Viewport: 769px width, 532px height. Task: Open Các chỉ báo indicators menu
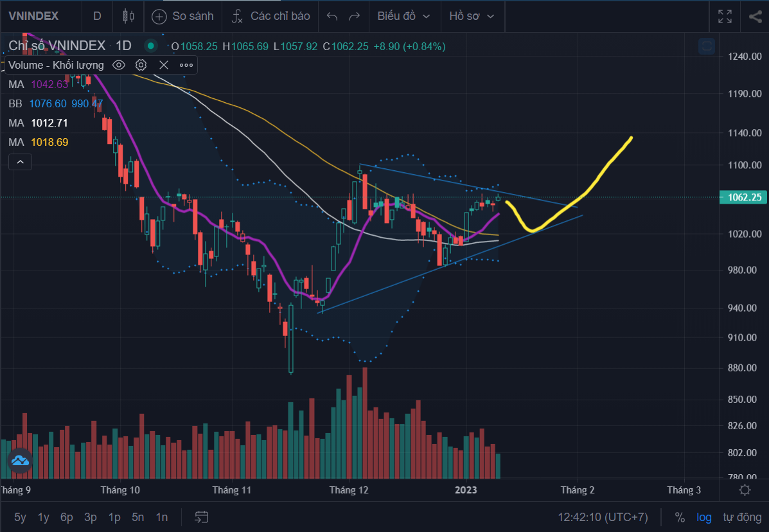(x=270, y=16)
